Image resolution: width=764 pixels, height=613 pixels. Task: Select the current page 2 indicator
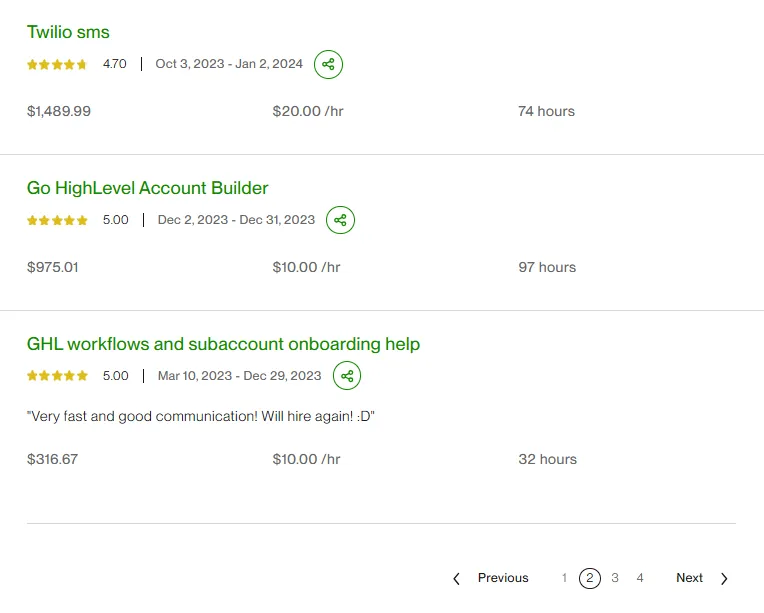(590, 578)
